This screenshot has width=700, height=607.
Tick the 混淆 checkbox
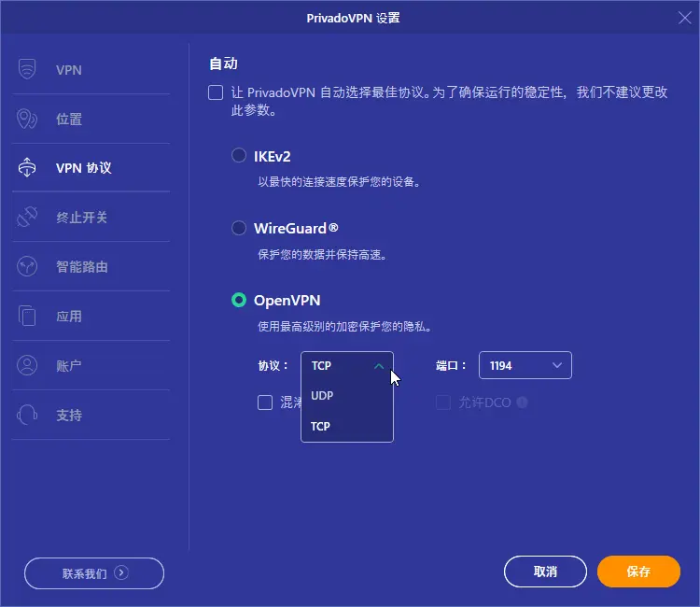pos(265,402)
